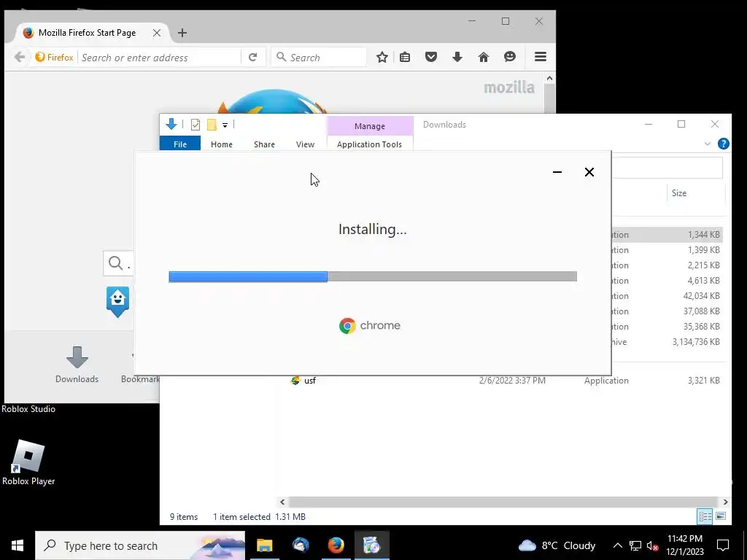The width and height of the screenshot is (747, 560).
Task: Open the notification center icon
Action: pos(723,545)
